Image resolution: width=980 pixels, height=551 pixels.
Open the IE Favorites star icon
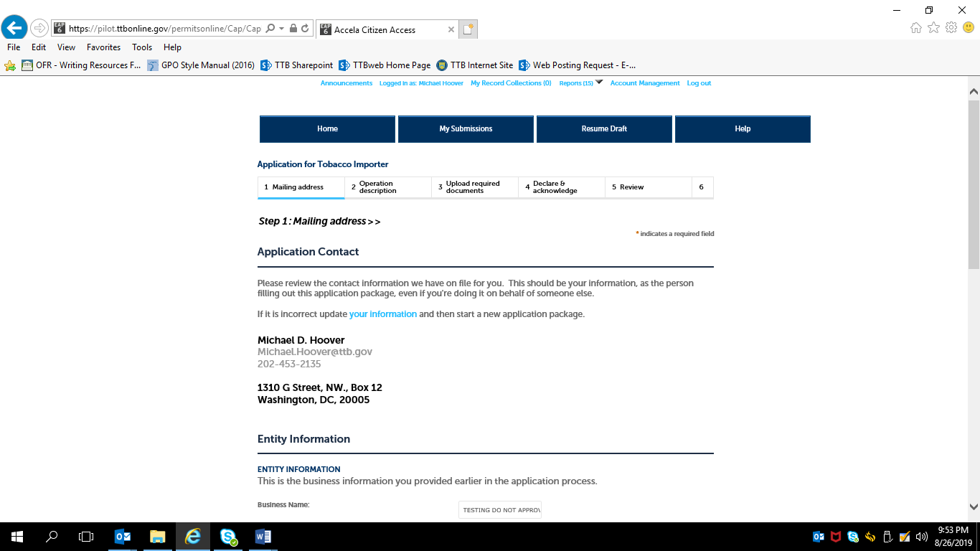coord(933,28)
